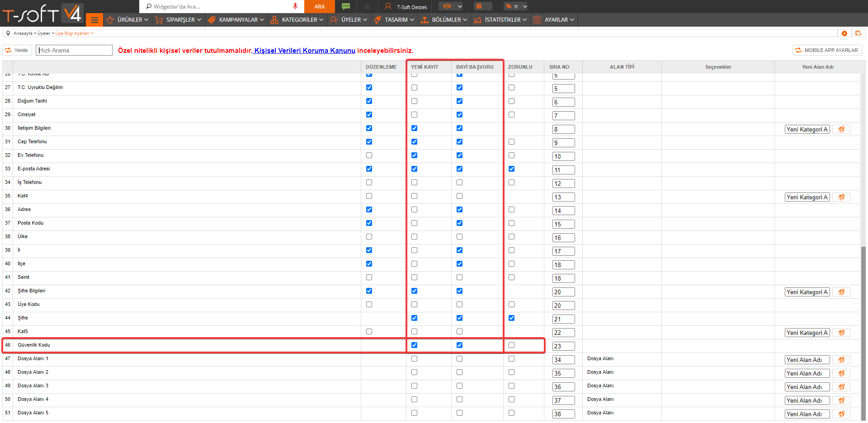This screenshot has width=868, height=423.
Task: Click the orange icon in Kat5 row
Action: [841, 333]
